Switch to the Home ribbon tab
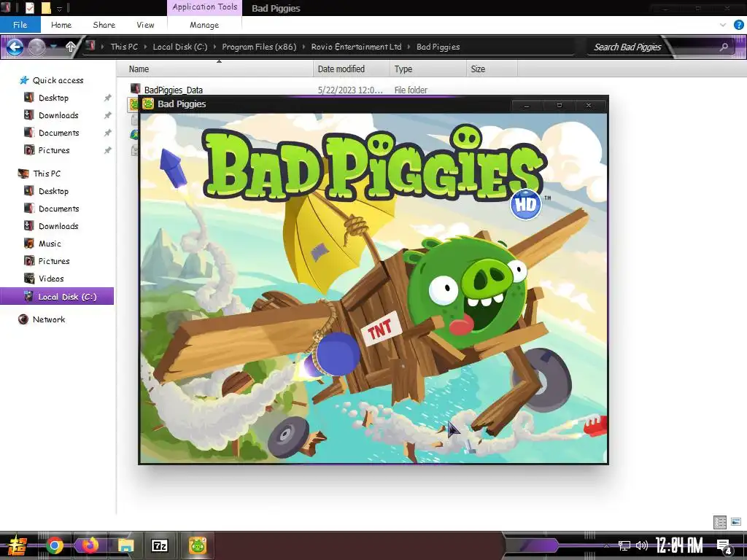 pos(61,25)
